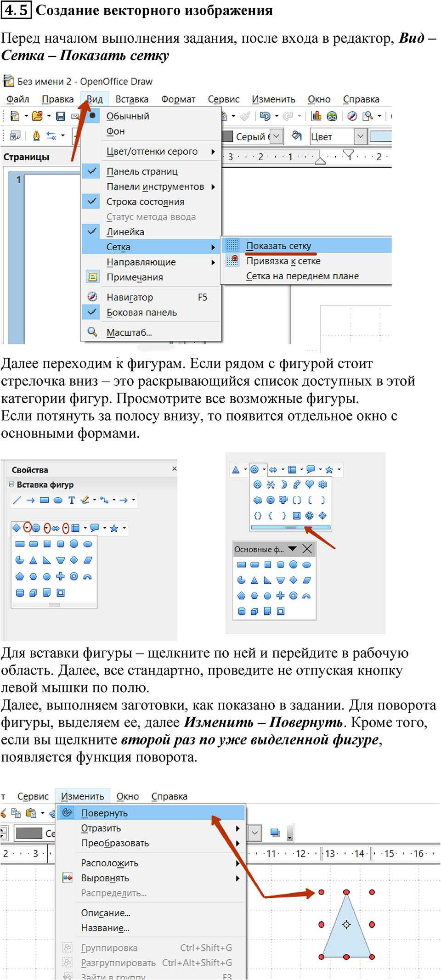Click the Save icon in the toolbar
Image resolution: width=441 pixels, height=980 pixels.
coord(61,116)
